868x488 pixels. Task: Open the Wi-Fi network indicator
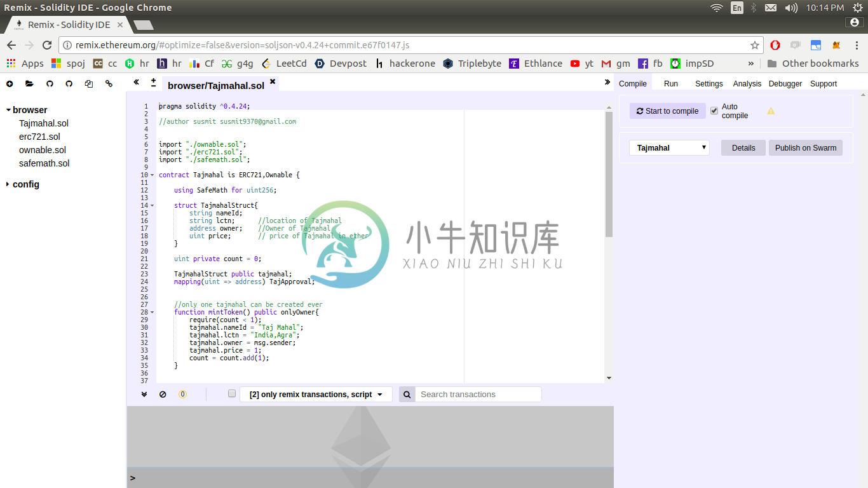(x=717, y=8)
